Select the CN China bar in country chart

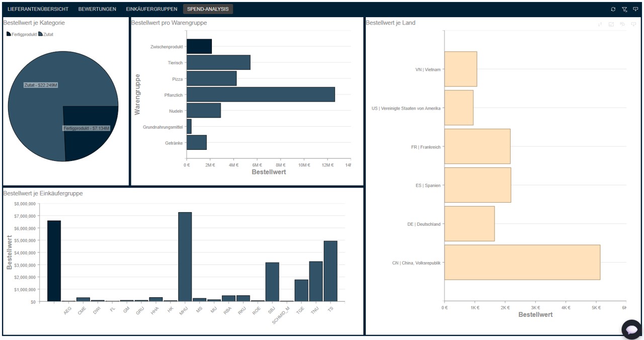click(522, 262)
